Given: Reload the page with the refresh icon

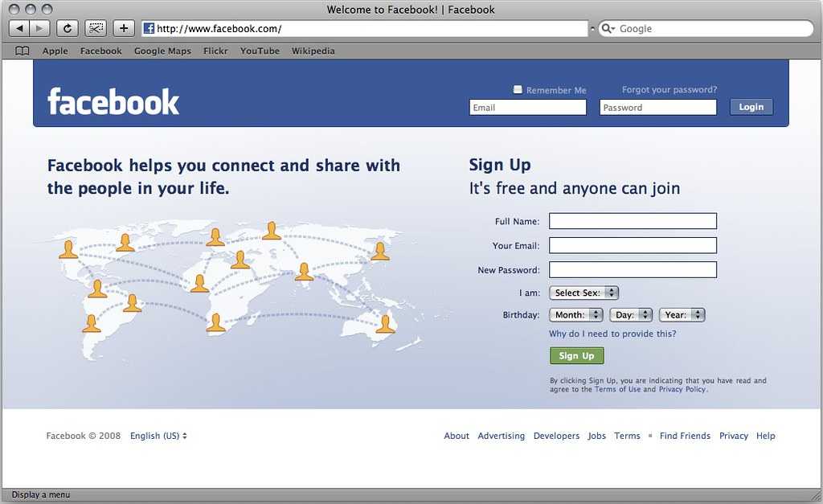Looking at the screenshot, I should pyautogui.click(x=68, y=28).
